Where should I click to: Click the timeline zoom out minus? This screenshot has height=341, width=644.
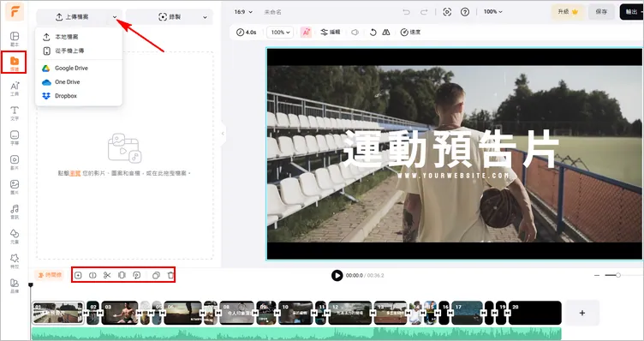[x=597, y=275]
